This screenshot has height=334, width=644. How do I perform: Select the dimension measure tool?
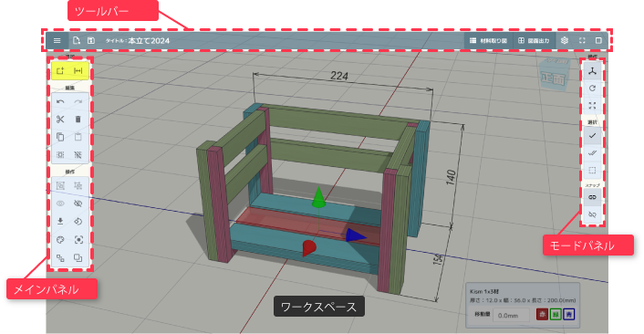[x=78, y=71]
